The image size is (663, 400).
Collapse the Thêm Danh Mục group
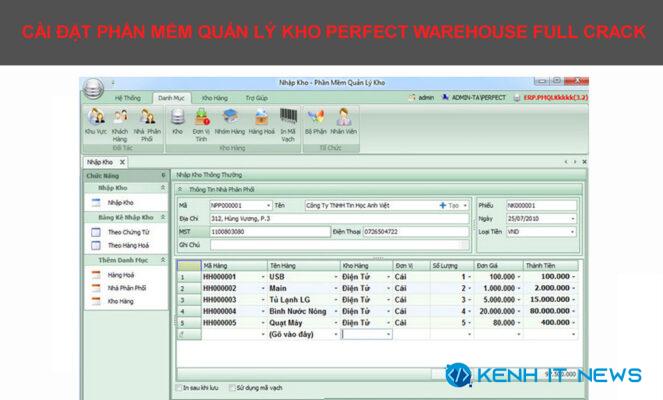pyautogui.click(x=163, y=260)
